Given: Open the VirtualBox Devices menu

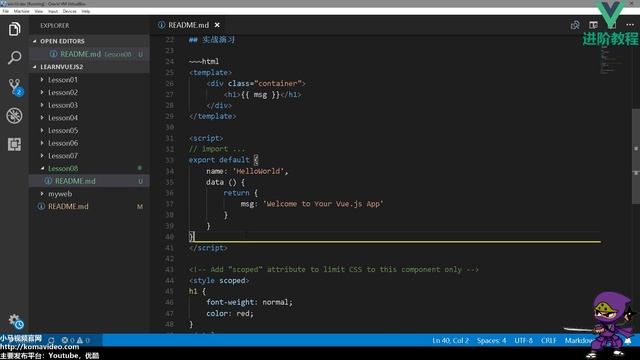Looking at the screenshot, I should point(69,11).
